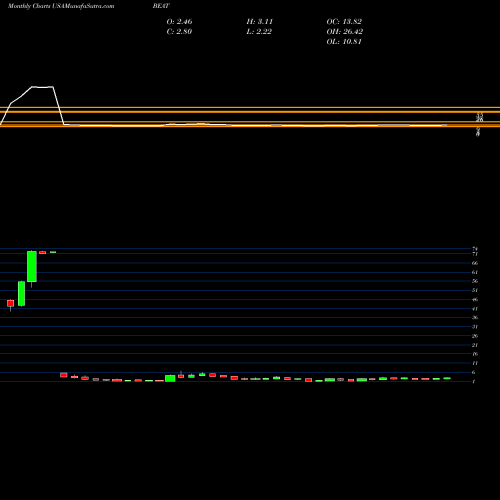Click the 6 price axis label
Viewport: 500px width, 500px height.
[x=474, y=372]
